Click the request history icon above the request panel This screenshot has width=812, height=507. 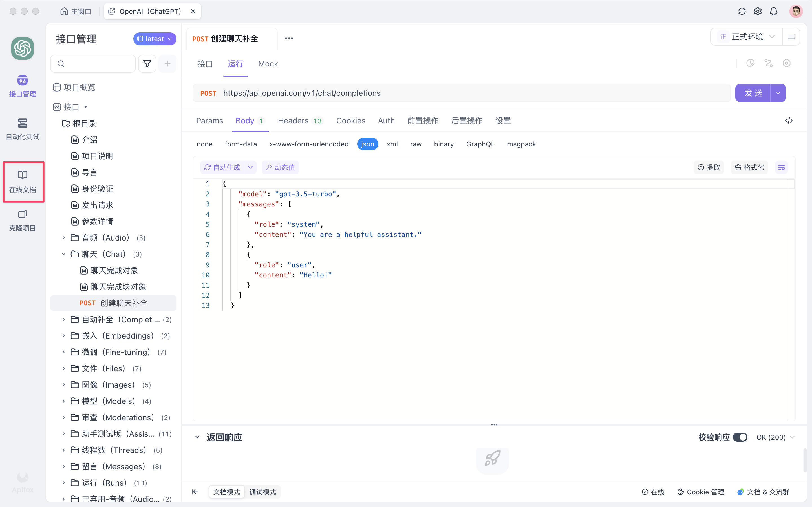pos(751,63)
